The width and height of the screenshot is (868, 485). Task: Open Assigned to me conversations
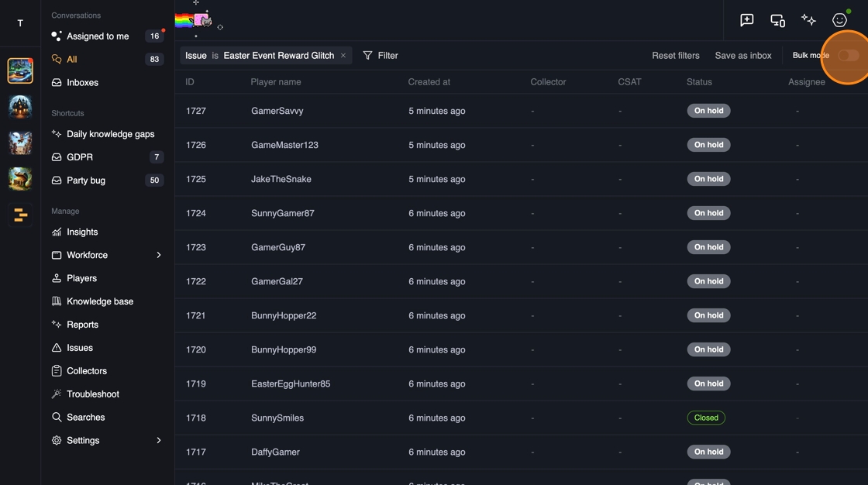98,36
